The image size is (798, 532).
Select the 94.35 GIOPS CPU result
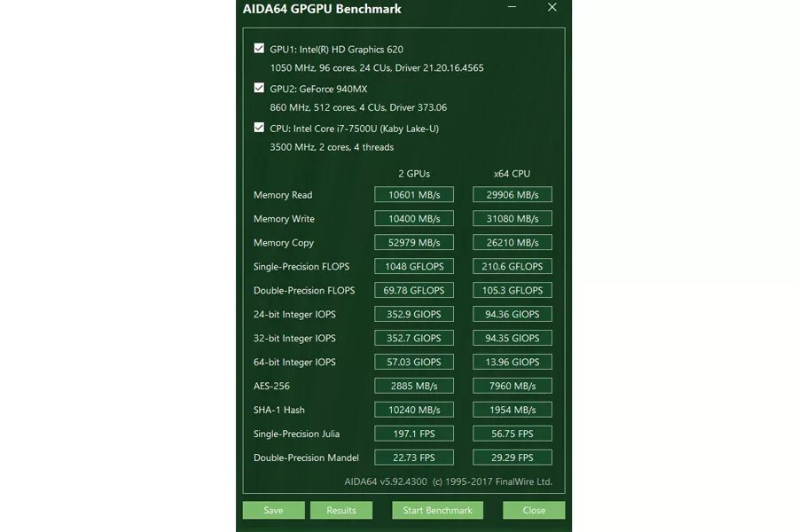click(x=512, y=338)
